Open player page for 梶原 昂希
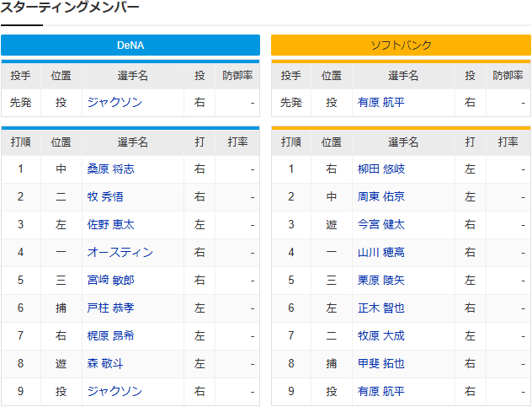Viewport: 532px width, 407px height. coord(110,336)
